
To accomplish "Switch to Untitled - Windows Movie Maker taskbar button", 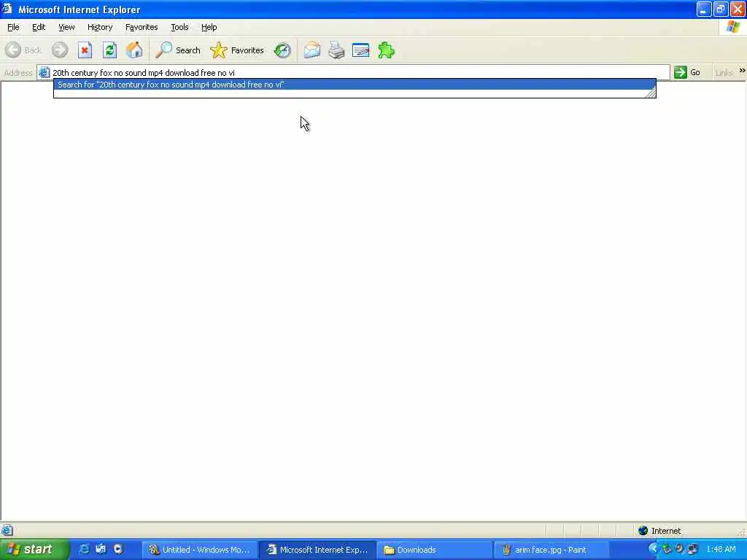I will pyautogui.click(x=199, y=550).
